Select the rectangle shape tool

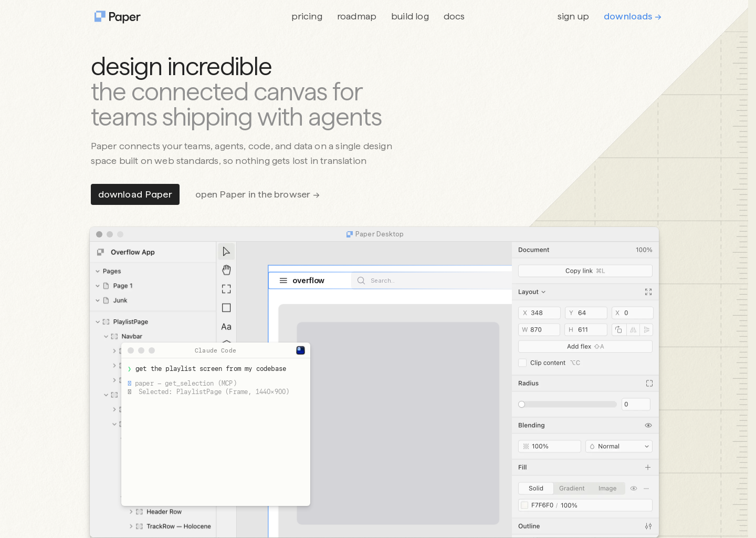click(226, 308)
